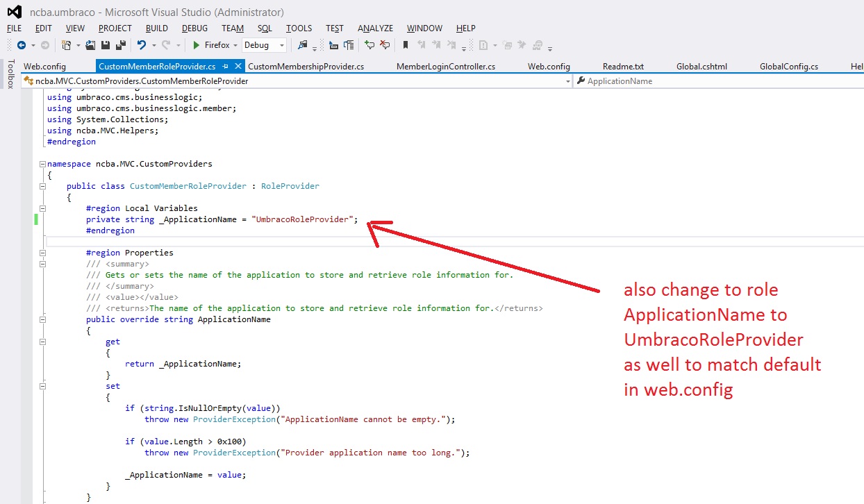This screenshot has height=504, width=864.
Task: Close the CustomMemberRoleProvider.cs tab
Action: [x=238, y=67]
